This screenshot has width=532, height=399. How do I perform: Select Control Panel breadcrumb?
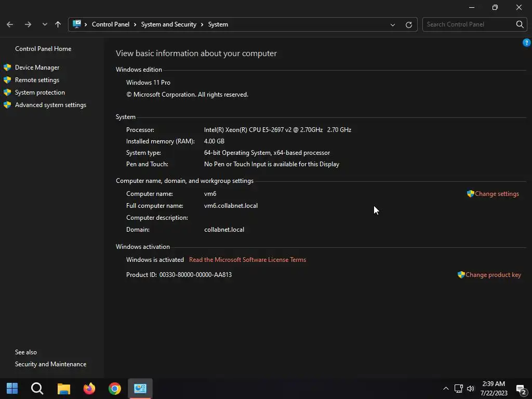tap(111, 24)
